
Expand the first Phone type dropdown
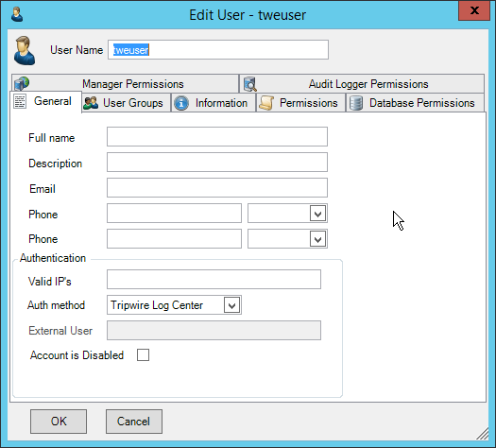tap(317, 214)
